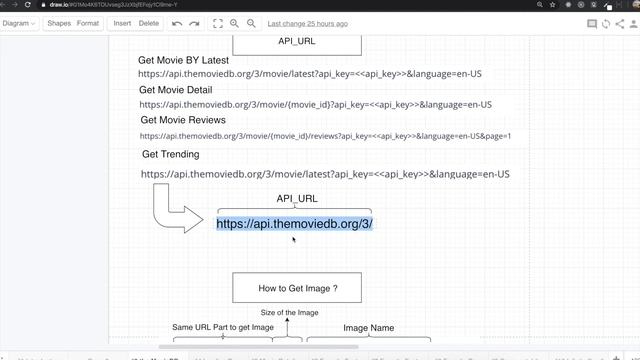Select the movie reviews URL with page=1
640x360 pixels.
point(325,136)
